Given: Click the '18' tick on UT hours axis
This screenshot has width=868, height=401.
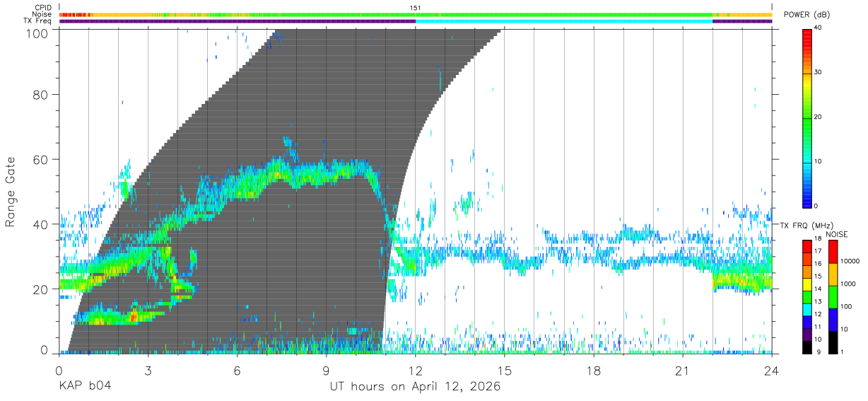Looking at the screenshot, I should (x=594, y=370).
